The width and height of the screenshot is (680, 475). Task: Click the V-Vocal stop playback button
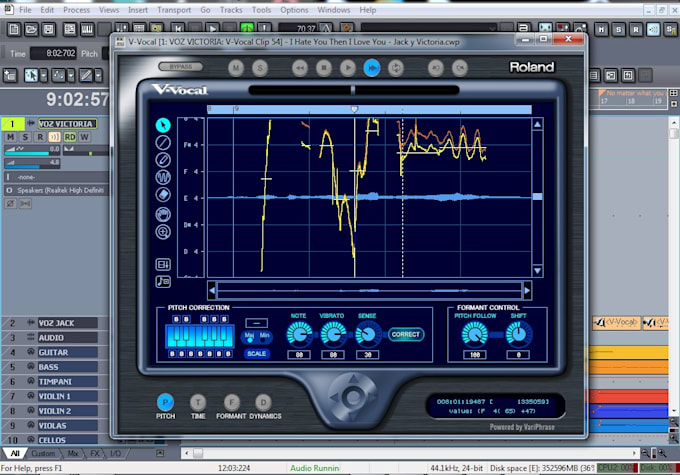324,67
